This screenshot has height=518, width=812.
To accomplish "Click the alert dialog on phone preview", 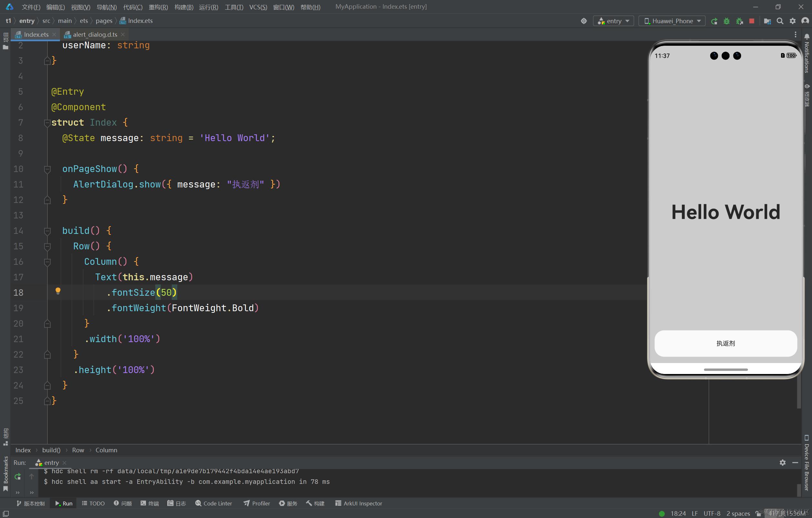I will coord(725,343).
